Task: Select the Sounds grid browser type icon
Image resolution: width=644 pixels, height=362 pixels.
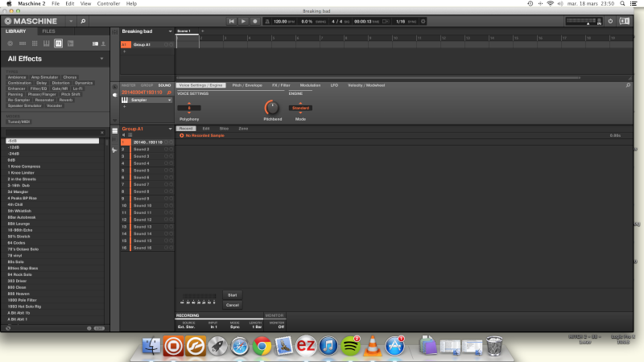Action: click(35, 43)
